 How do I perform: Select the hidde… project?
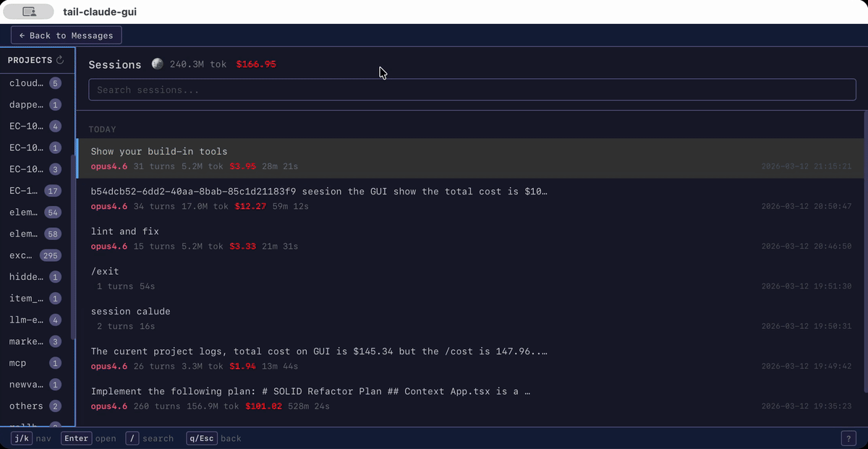[x=36, y=277]
